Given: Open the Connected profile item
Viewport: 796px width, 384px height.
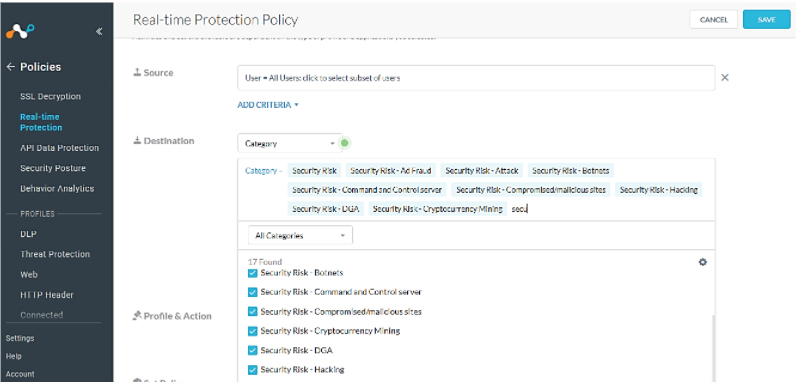Looking at the screenshot, I should pyautogui.click(x=42, y=315).
